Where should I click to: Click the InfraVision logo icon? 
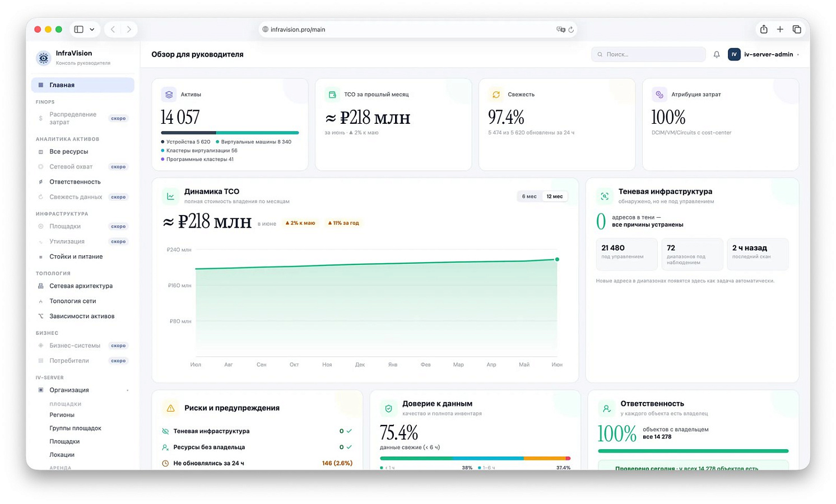coord(44,58)
